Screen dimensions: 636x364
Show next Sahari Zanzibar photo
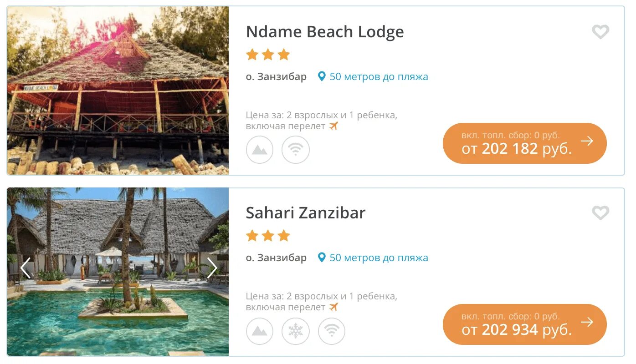[212, 268]
